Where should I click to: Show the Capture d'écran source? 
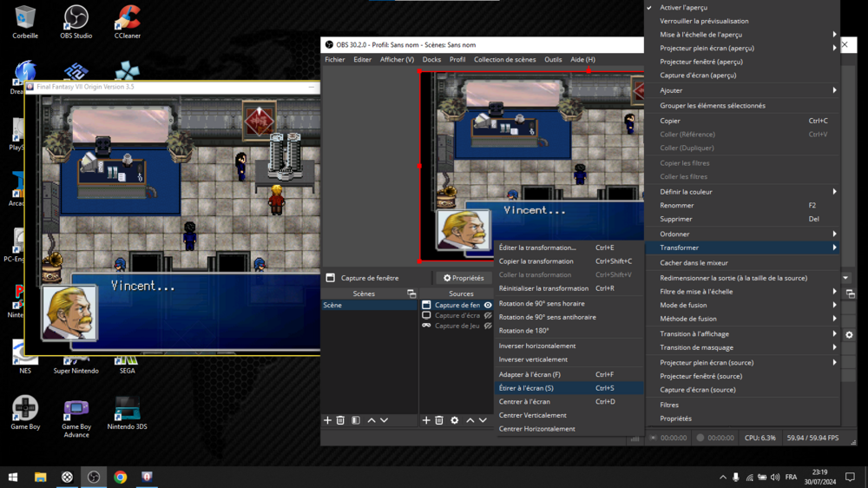pos(488,316)
